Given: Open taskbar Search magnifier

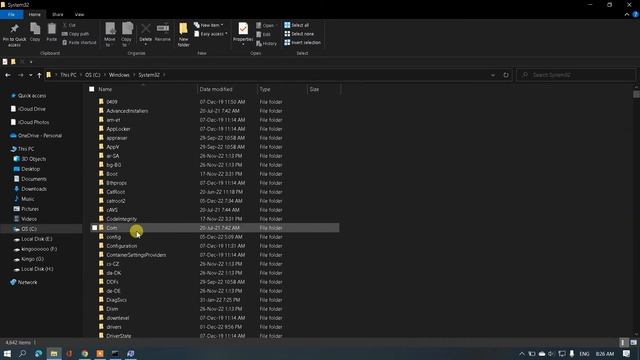Looking at the screenshot, I should click(x=22, y=353).
